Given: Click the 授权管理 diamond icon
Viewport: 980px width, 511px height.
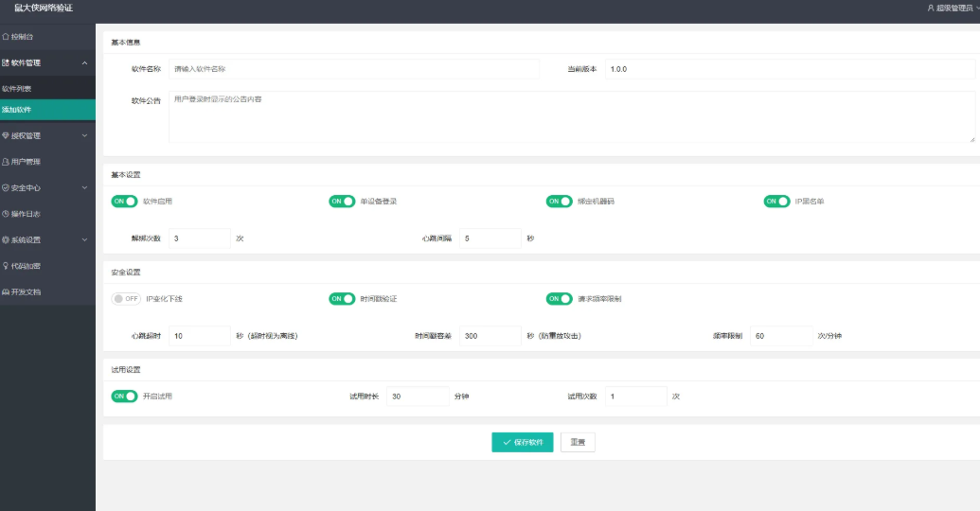Looking at the screenshot, I should pyautogui.click(x=6, y=135).
